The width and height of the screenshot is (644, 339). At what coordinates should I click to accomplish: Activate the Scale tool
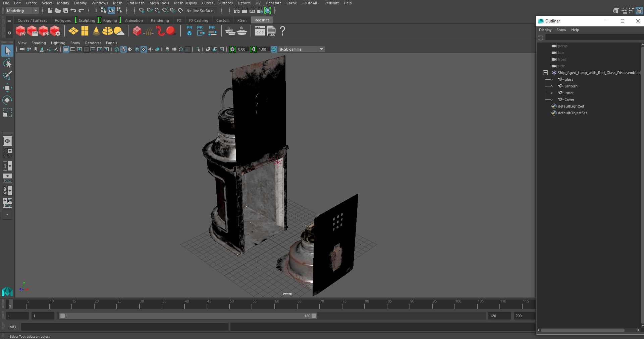point(7,113)
